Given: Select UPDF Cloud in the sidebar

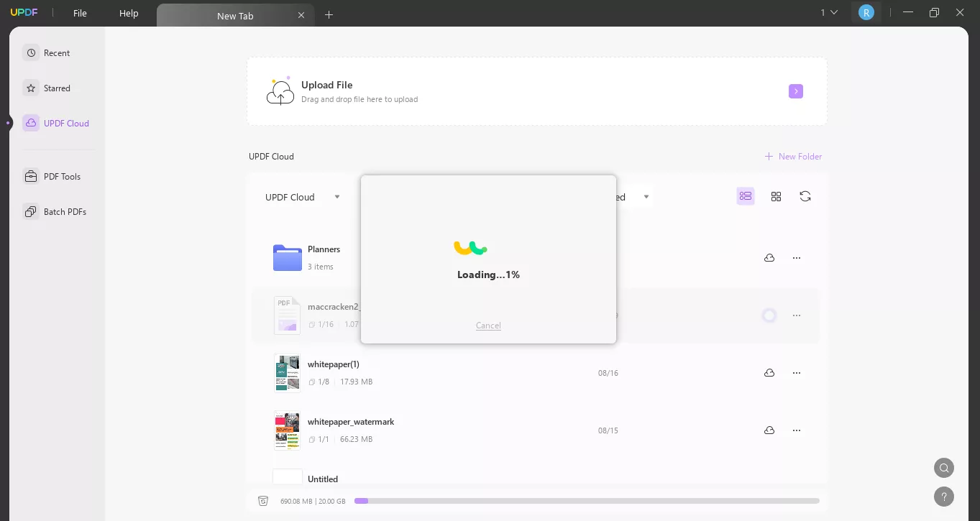Looking at the screenshot, I should point(56,124).
